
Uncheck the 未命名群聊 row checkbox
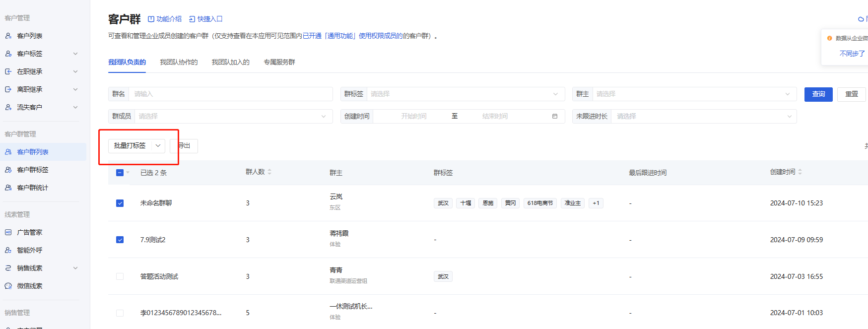(x=120, y=203)
